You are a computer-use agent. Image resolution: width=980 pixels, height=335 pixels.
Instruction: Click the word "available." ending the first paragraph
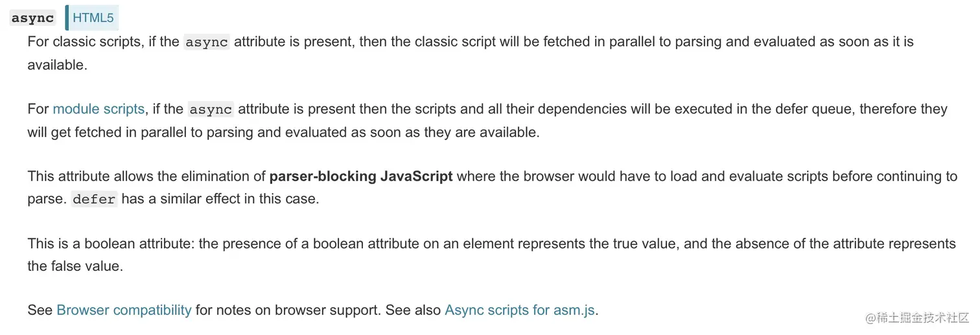point(57,65)
